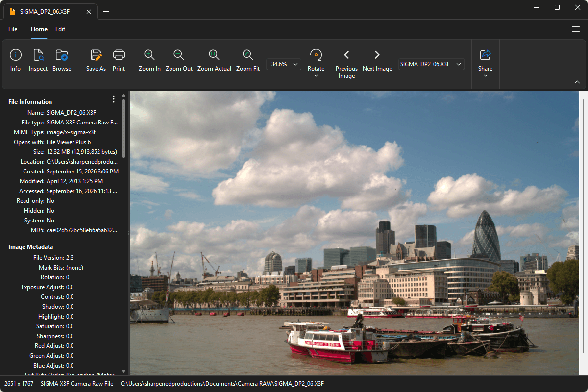This screenshot has width=588, height=392.
Task: Click the File Information heading
Action: pos(30,102)
